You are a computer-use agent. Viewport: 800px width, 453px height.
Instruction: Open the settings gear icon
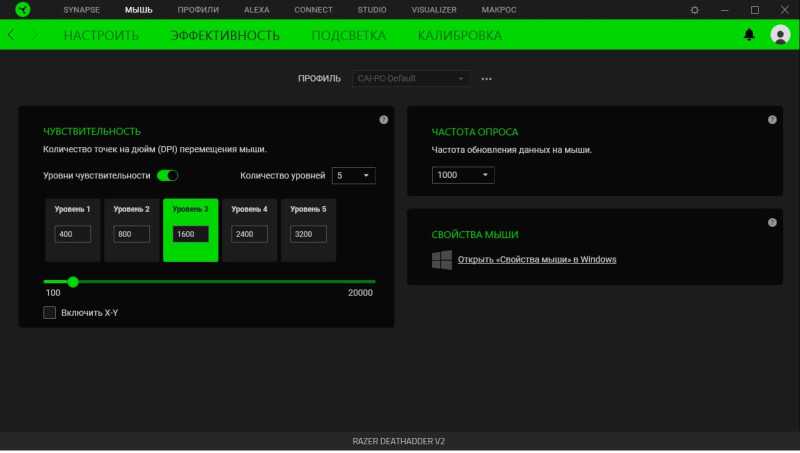(x=694, y=10)
